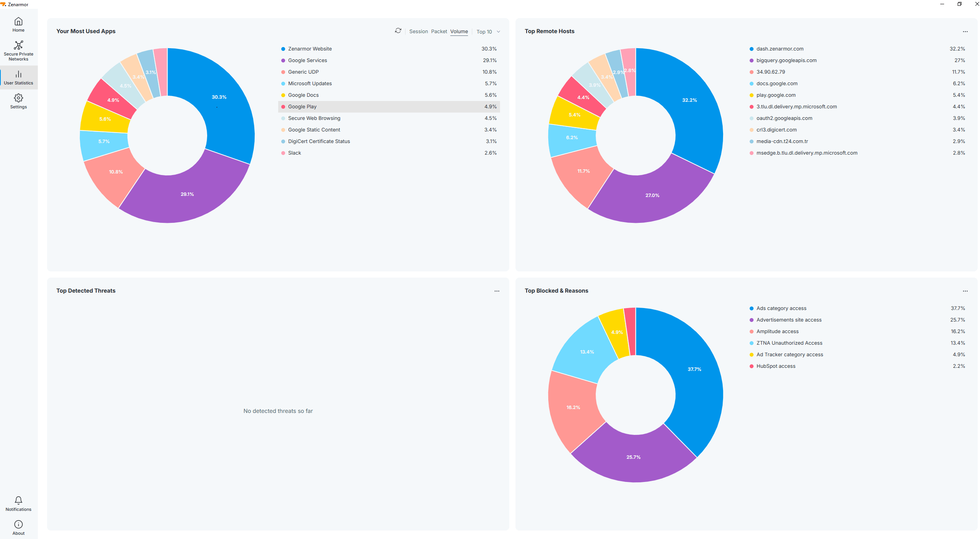The image size is (980, 539).
Task: Click Ads category access legend entry
Action: pyautogui.click(x=857, y=308)
